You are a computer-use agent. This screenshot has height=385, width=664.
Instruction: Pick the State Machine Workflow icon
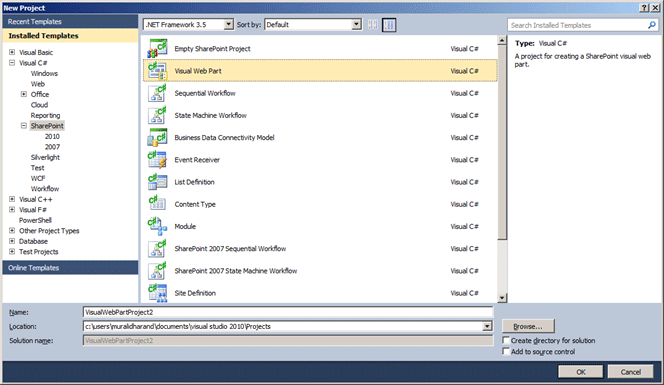(x=157, y=115)
